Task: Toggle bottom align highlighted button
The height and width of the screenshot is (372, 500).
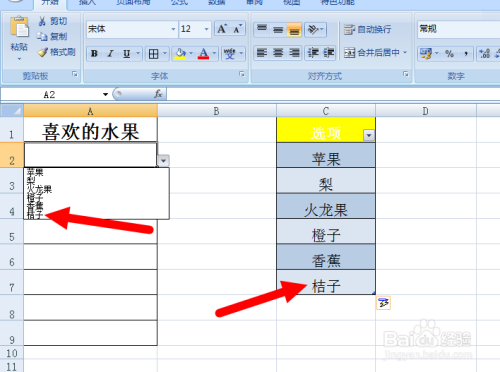Action: 294,29
